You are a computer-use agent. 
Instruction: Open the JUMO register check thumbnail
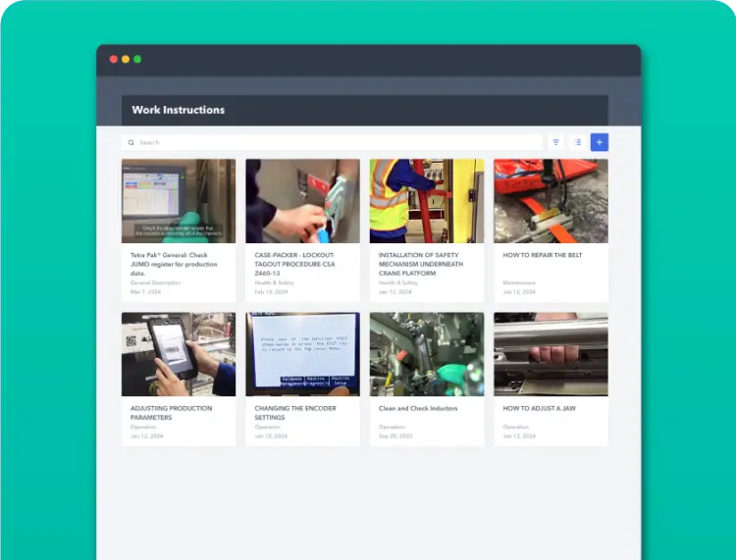(x=179, y=201)
